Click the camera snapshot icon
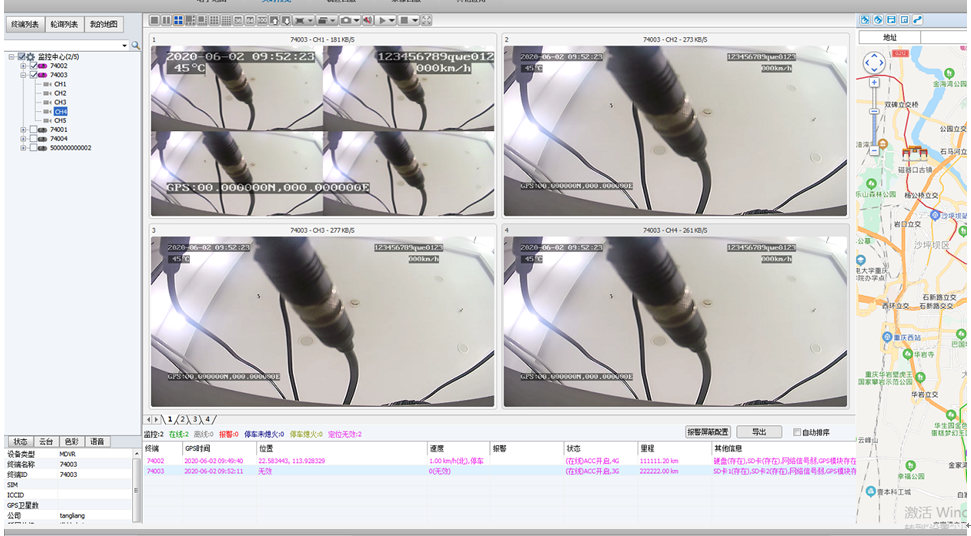Viewport: 971px width, 536px height. pos(346,20)
